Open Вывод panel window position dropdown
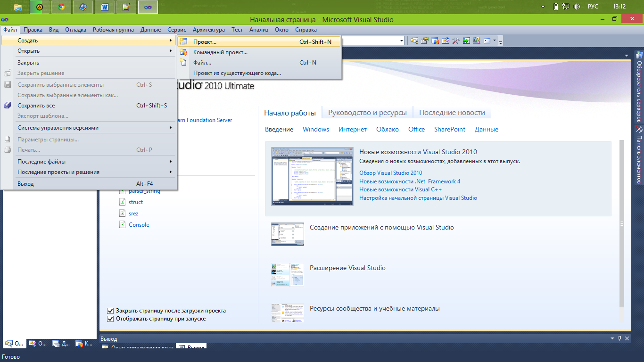The width and height of the screenshot is (644, 362). 613,338
